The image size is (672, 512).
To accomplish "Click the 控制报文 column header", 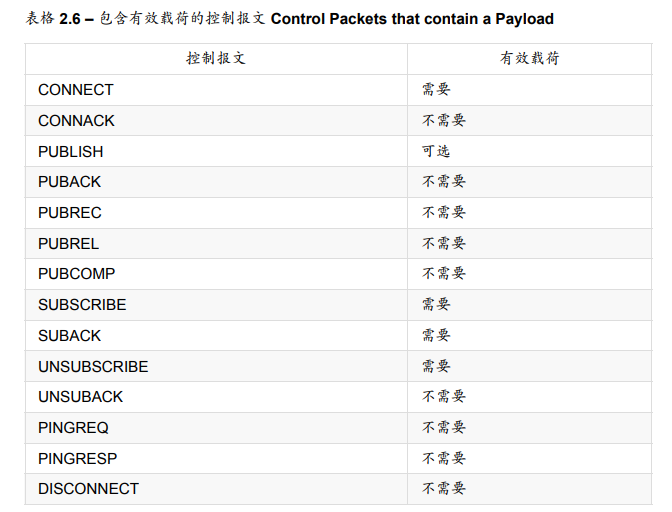I will (216, 58).
